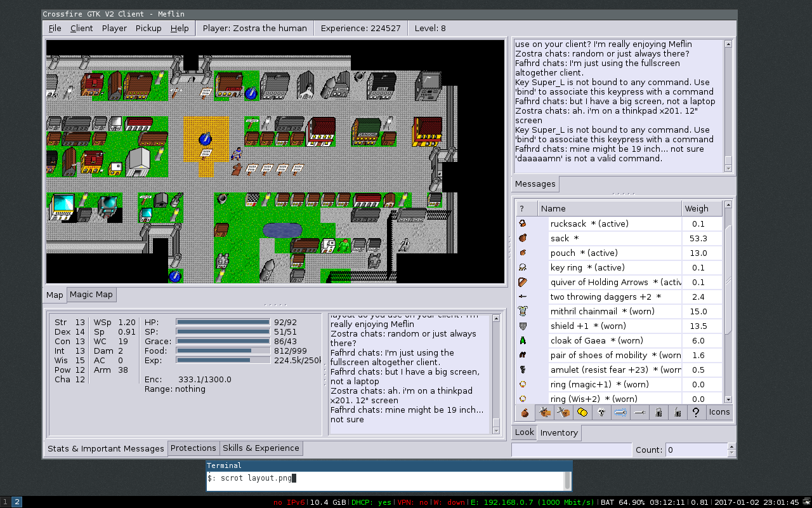Open the File menu
812x508 pixels.
click(55, 28)
